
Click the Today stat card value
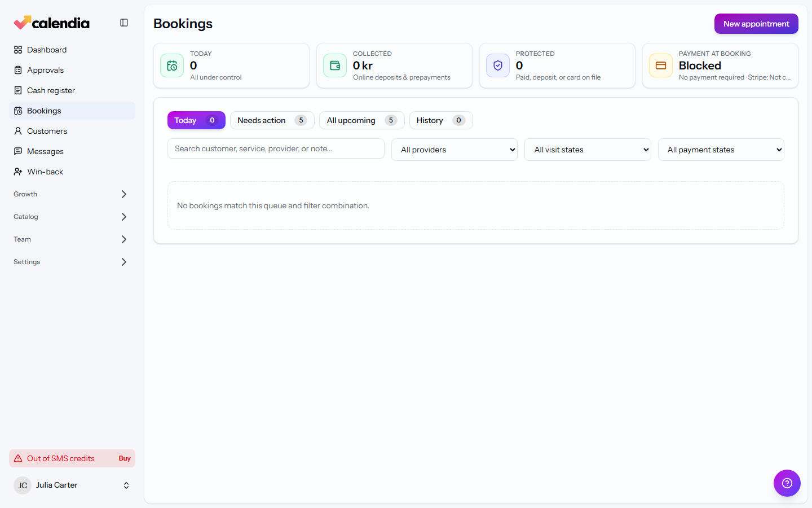pos(193,65)
